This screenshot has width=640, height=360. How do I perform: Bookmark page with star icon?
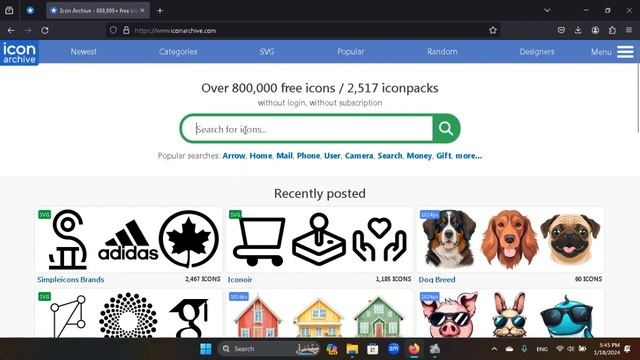tap(493, 30)
